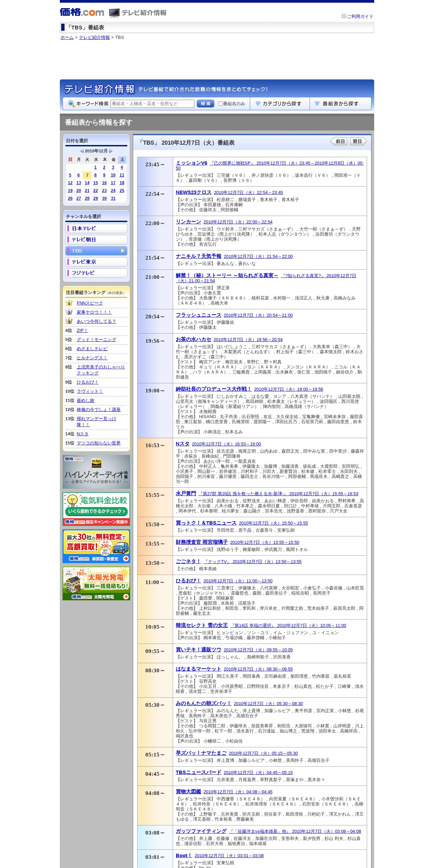Screen dimensions: 434x868
Task: Open 韓流セレクト 雪の女王 link
Action: click(202, 625)
